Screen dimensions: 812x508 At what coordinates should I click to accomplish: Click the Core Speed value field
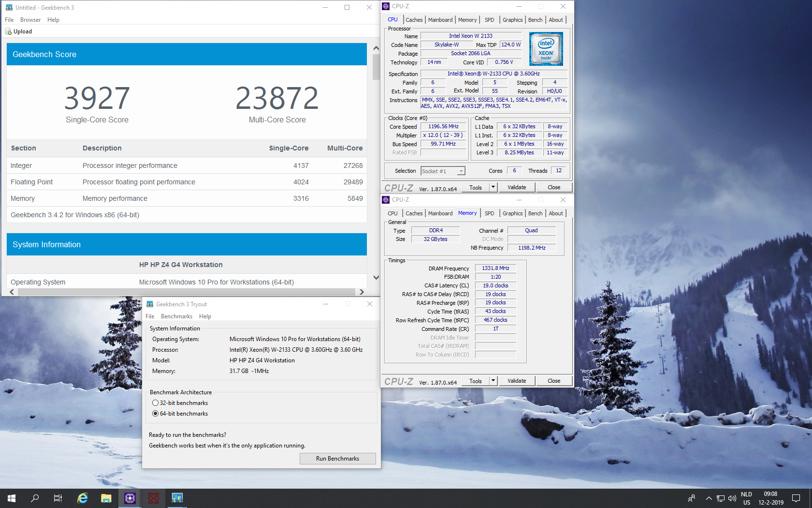point(443,127)
